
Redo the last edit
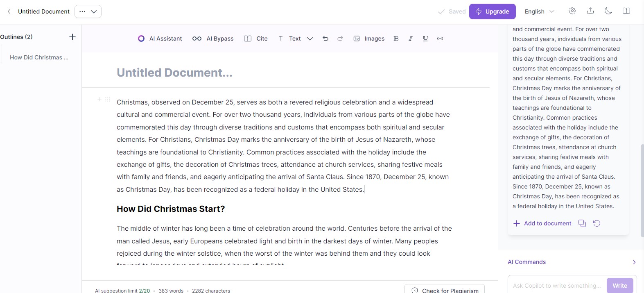click(340, 39)
